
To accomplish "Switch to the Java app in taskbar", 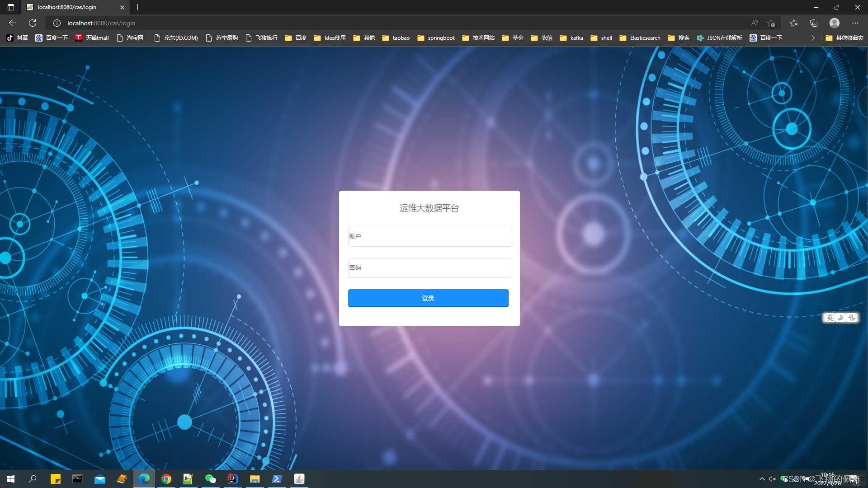I will click(299, 479).
